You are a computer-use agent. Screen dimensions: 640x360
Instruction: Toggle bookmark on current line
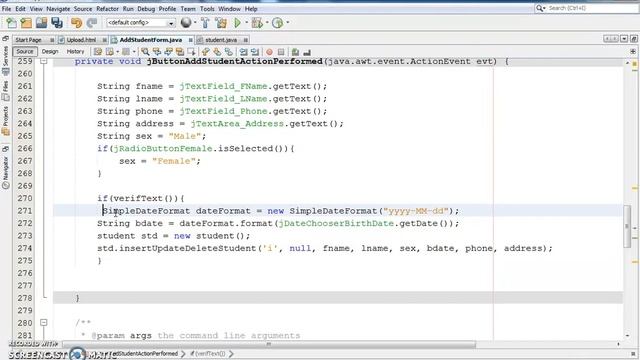click(229, 52)
